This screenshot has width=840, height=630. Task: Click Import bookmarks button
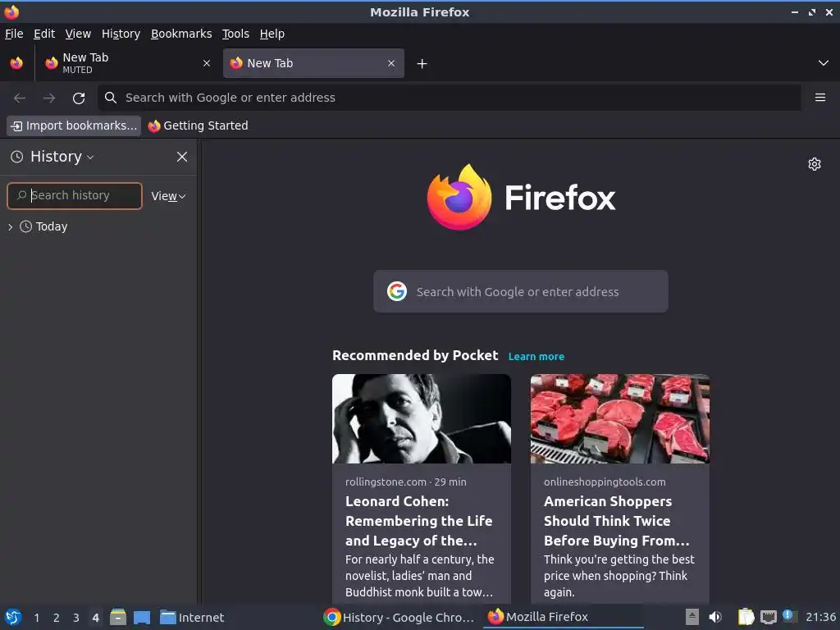click(74, 126)
